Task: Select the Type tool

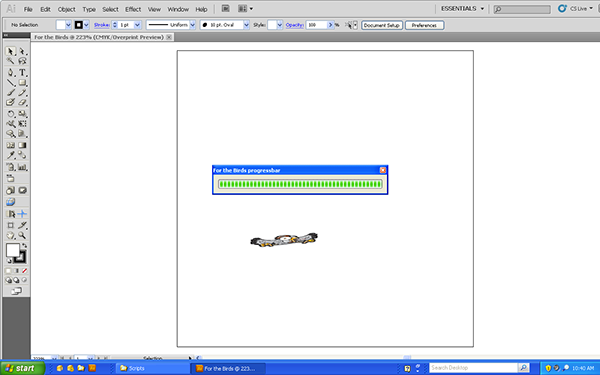Action: click(22, 72)
